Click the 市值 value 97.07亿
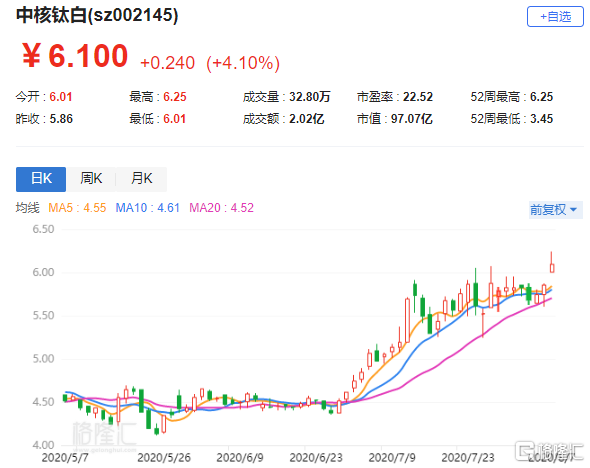Viewport: 590px width, 468px height. click(x=412, y=119)
